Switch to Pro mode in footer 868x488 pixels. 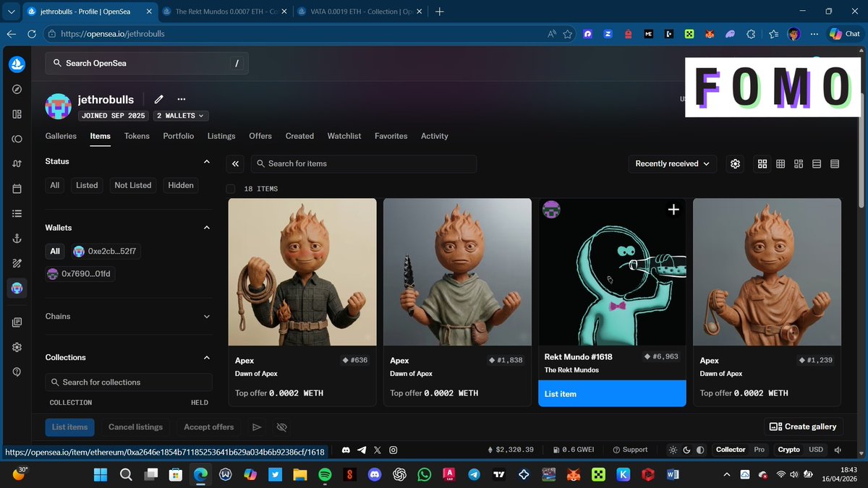759,450
